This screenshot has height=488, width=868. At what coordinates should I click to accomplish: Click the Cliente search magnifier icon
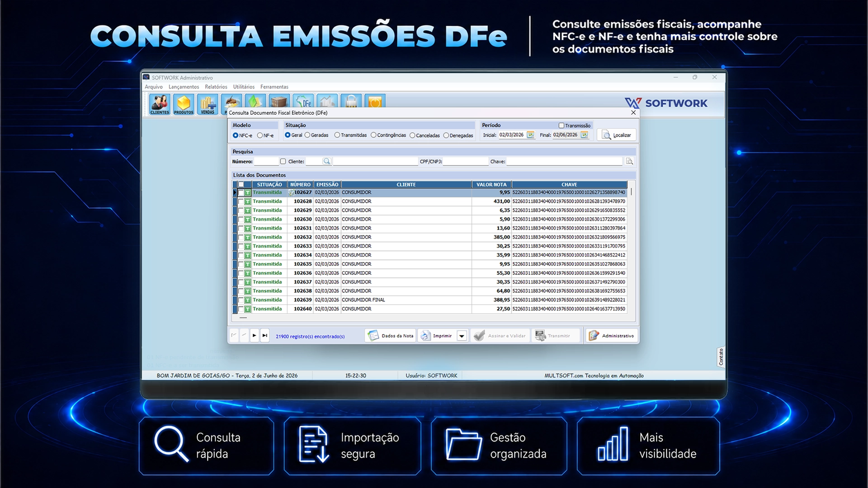(x=327, y=161)
